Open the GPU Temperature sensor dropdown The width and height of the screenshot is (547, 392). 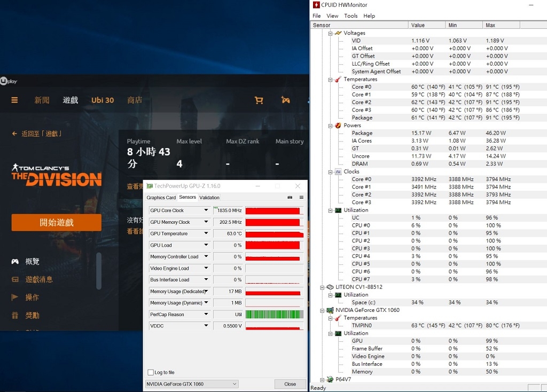[206, 233]
